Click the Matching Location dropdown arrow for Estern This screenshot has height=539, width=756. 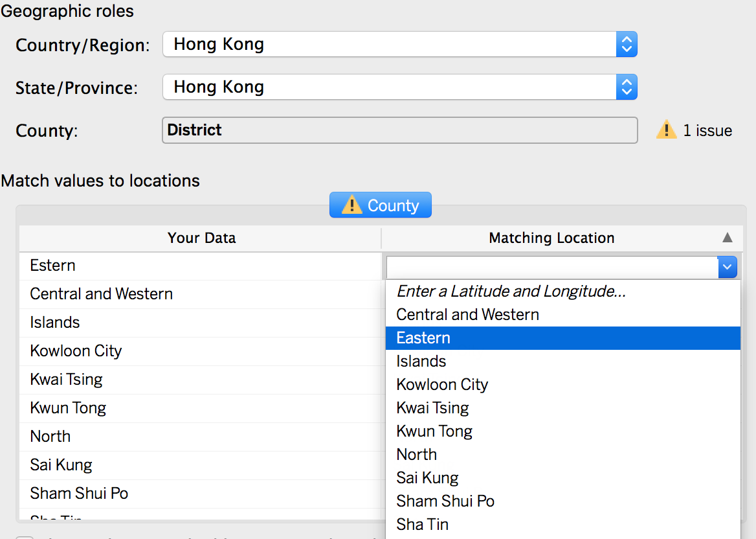[728, 266]
